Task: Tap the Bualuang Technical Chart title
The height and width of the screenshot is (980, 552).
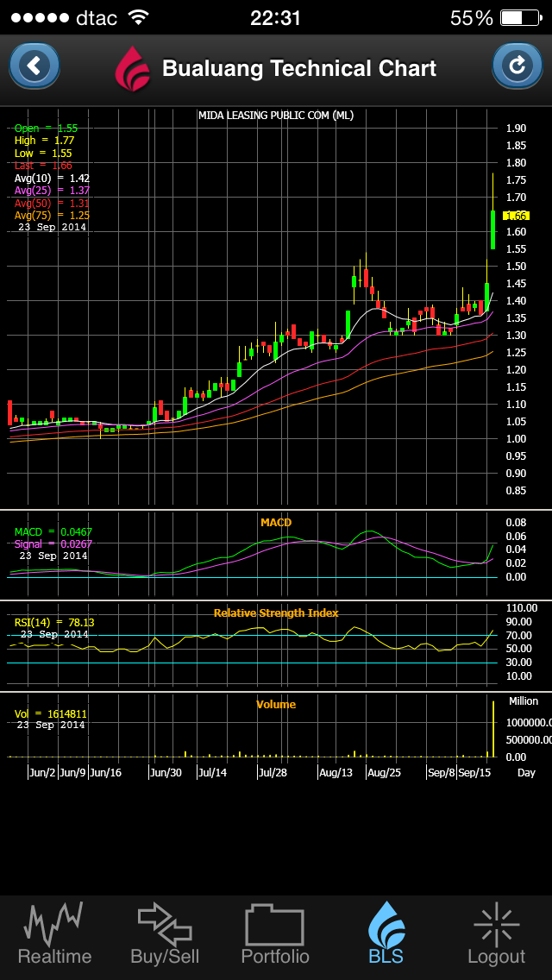Action: 299,68
